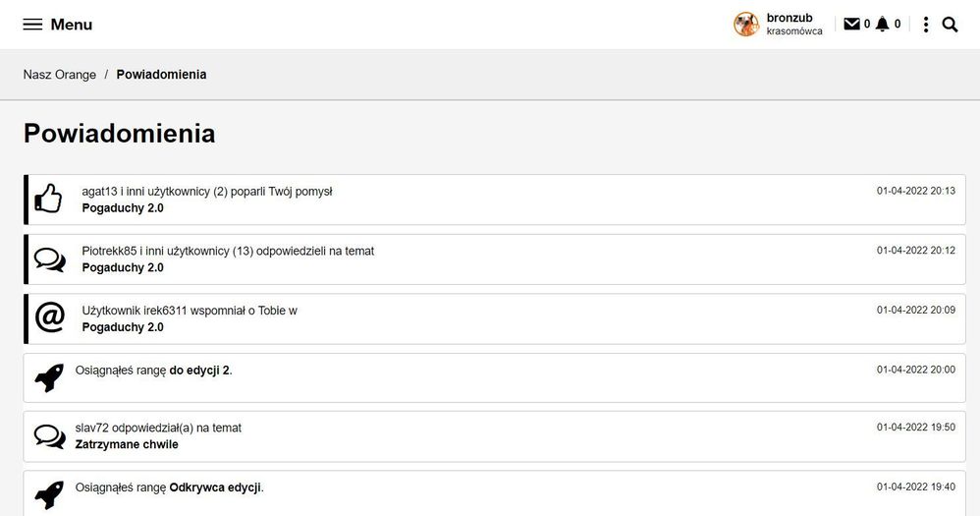Open the Zatrzymane chwile topic link

point(127,444)
